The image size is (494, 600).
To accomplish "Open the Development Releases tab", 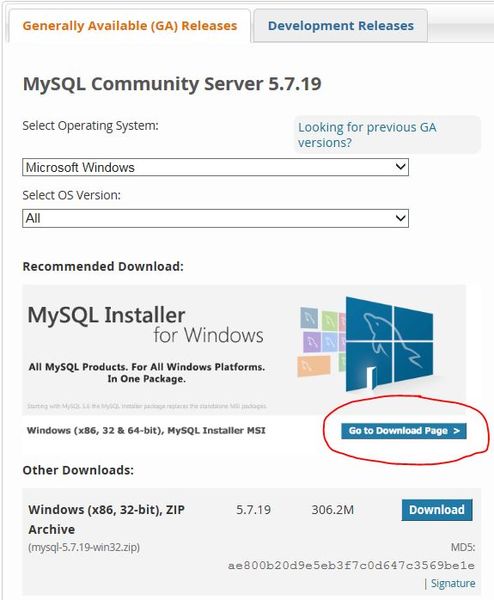I will coord(341,26).
